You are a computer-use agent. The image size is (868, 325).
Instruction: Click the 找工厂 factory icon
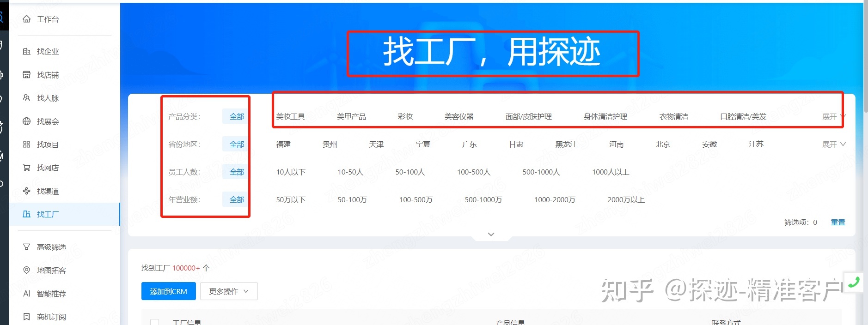pos(27,214)
